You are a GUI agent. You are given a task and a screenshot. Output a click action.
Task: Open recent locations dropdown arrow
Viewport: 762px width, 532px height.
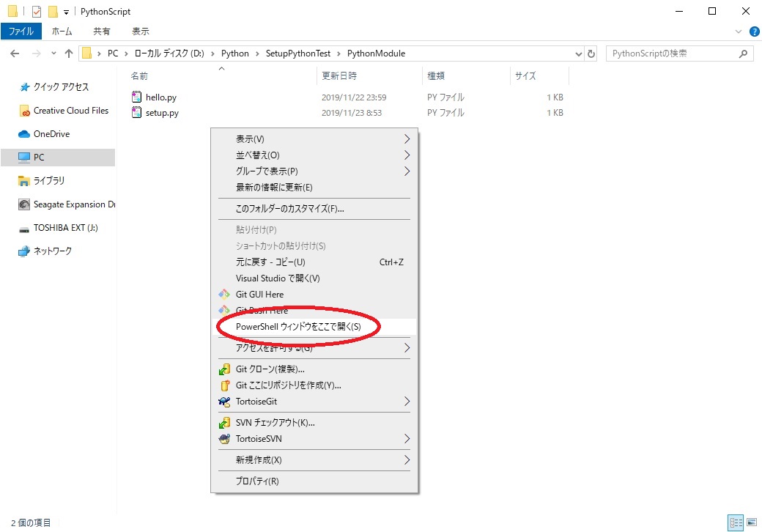[53, 53]
